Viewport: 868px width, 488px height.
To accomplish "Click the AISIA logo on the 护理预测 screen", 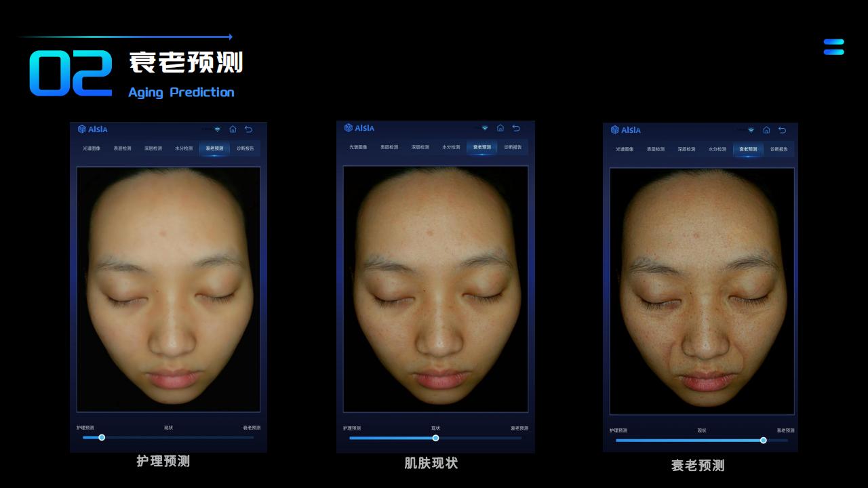I will tap(92, 129).
